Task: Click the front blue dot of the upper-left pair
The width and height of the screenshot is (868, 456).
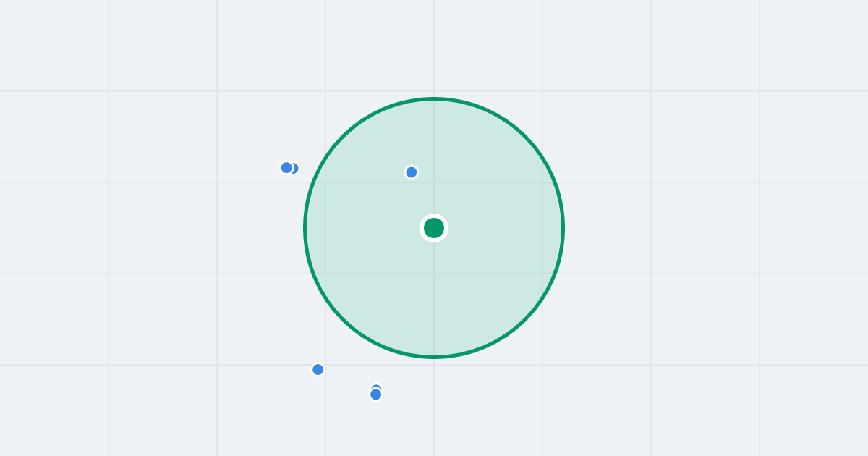Action: (286, 168)
